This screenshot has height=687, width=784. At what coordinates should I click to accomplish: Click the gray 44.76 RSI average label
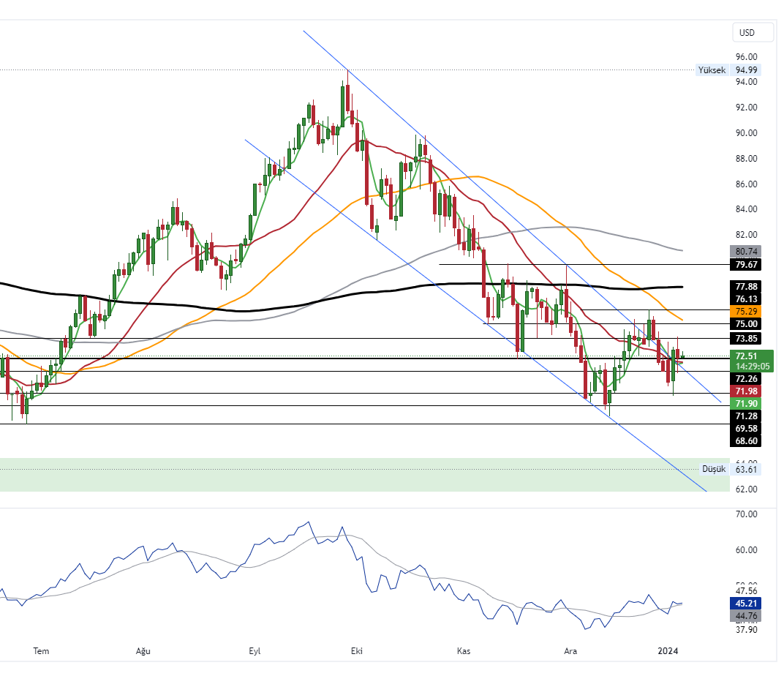[746, 616]
